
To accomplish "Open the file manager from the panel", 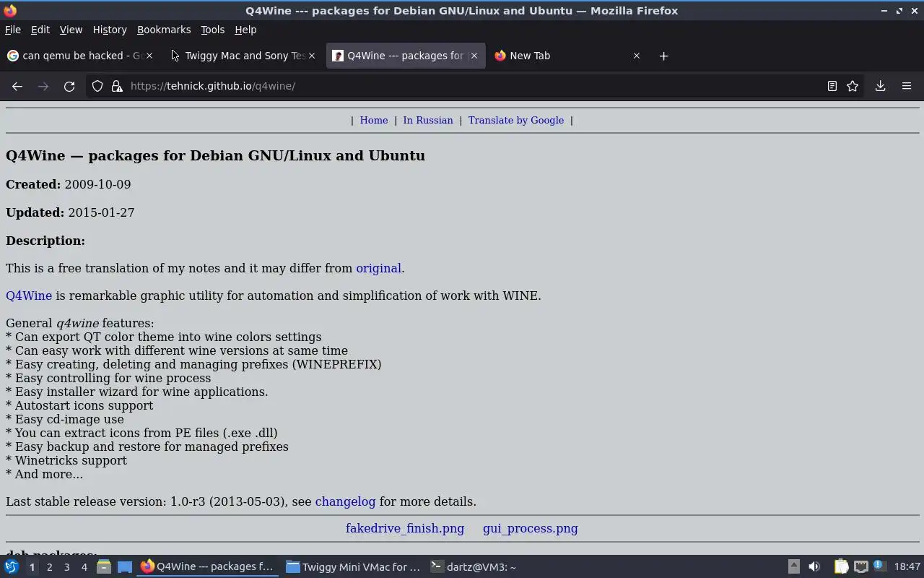I will pos(104,567).
